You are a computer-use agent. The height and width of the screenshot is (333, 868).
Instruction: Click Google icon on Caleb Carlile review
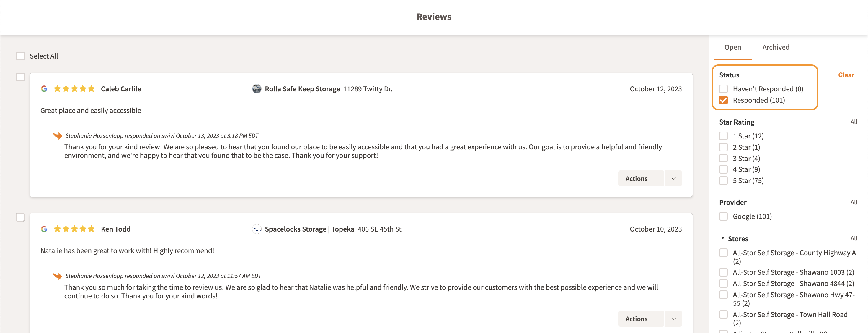point(44,89)
